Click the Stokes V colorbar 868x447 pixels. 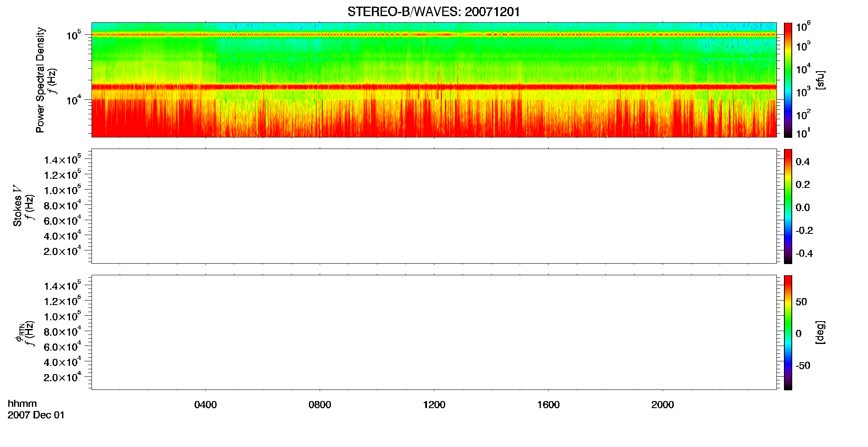pos(788,206)
